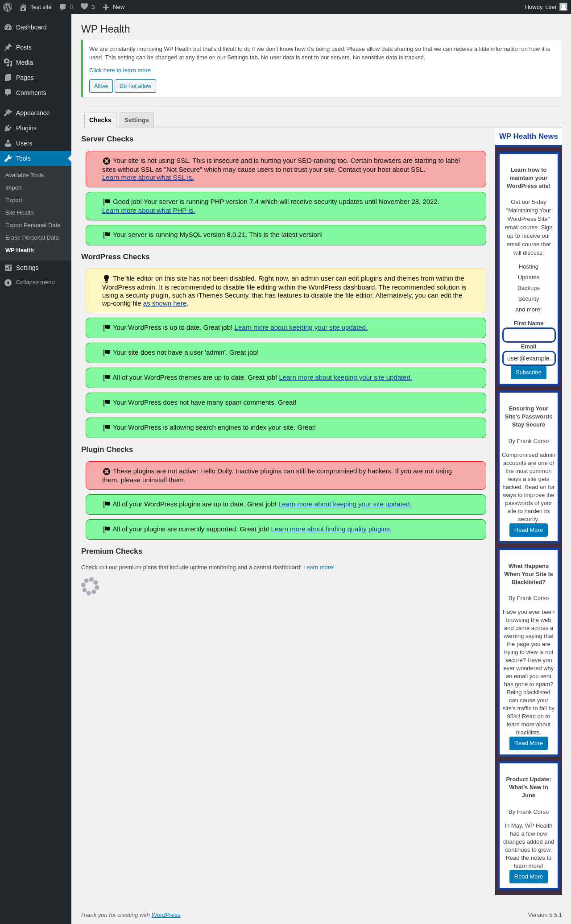Click the error X icon on inactive plugins notice
Viewport: 571px width, 924px height.
(106, 472)
